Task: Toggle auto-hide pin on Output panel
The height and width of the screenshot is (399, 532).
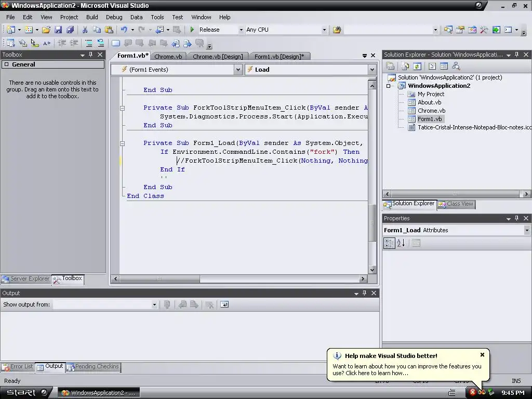Action: (x=364, y=293)
